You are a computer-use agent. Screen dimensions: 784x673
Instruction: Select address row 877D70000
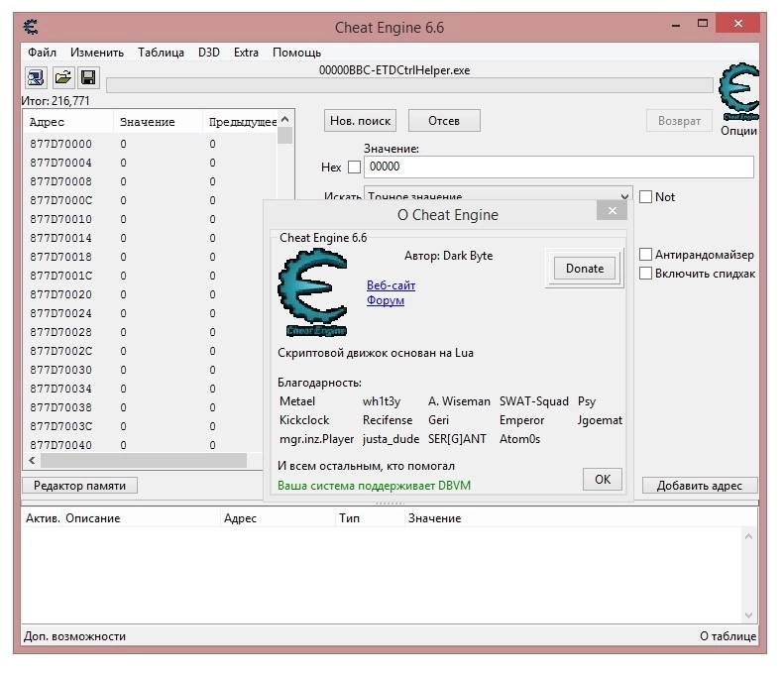(150, 144)
